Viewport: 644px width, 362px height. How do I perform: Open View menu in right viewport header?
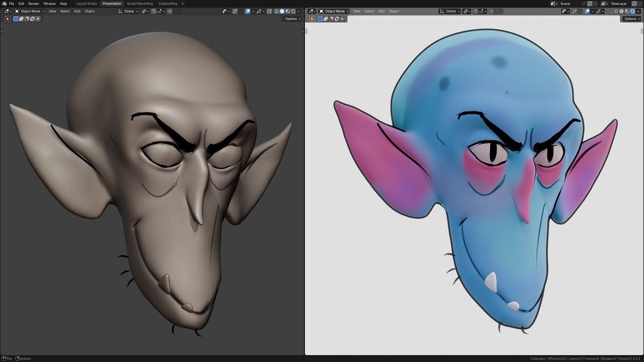[x=357, y=11]
